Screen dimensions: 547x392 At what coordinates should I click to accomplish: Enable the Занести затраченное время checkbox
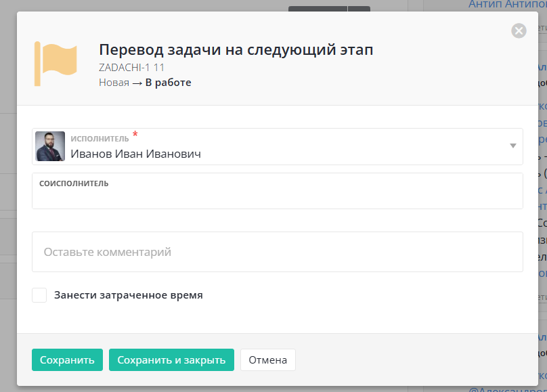[x=39, y=295]
